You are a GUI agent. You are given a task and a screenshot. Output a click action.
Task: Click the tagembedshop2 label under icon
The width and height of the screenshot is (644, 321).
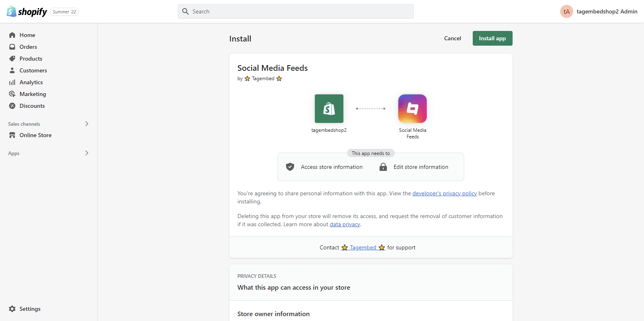pos(329,130)
